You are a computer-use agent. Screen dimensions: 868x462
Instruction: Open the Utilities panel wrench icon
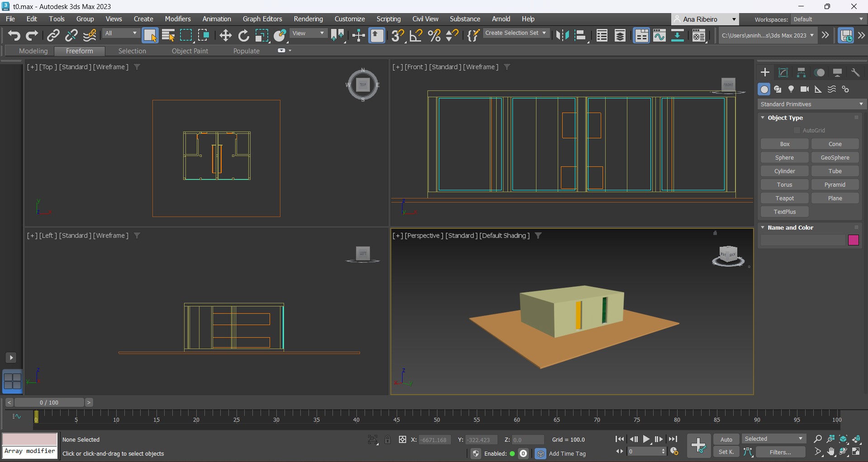coord(855,73)
